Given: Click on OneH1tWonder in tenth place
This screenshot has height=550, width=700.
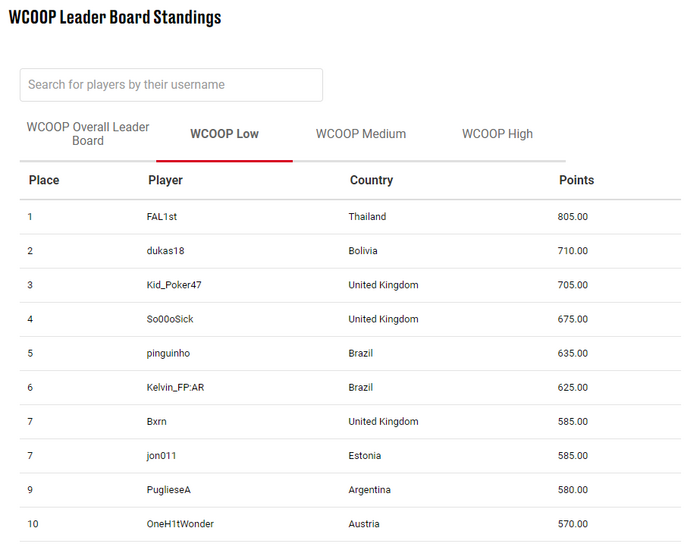Looking at the screenshot, I should pos(180,524).
